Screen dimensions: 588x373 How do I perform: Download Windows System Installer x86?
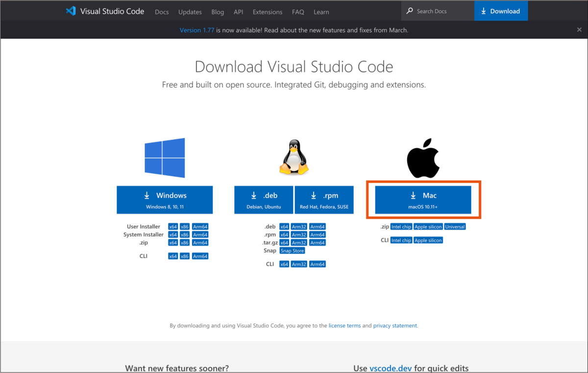pos(185,235)
